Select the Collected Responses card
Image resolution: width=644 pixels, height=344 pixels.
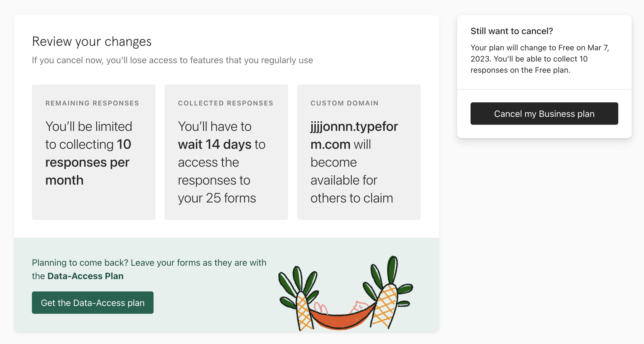point(226,152)
